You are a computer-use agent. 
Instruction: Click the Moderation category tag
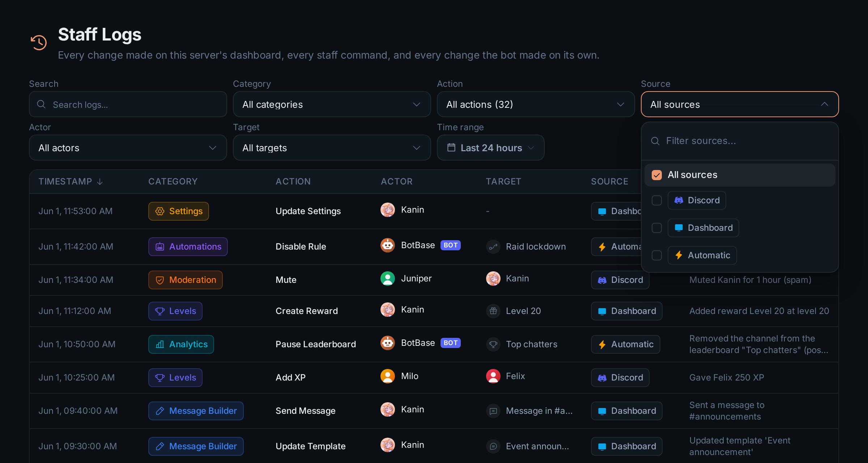tap(186, 280)
